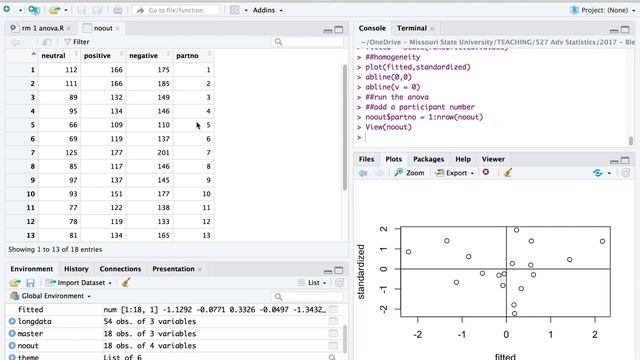The image size is (640, 360).
Task: Open the Import Dataset dropdown
Action: point(78,283)
